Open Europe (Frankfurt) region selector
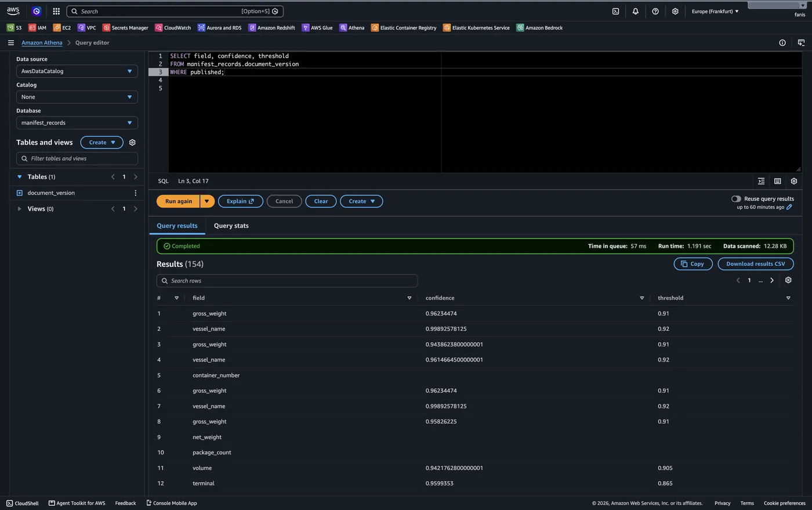 click(x=715, y=11)
